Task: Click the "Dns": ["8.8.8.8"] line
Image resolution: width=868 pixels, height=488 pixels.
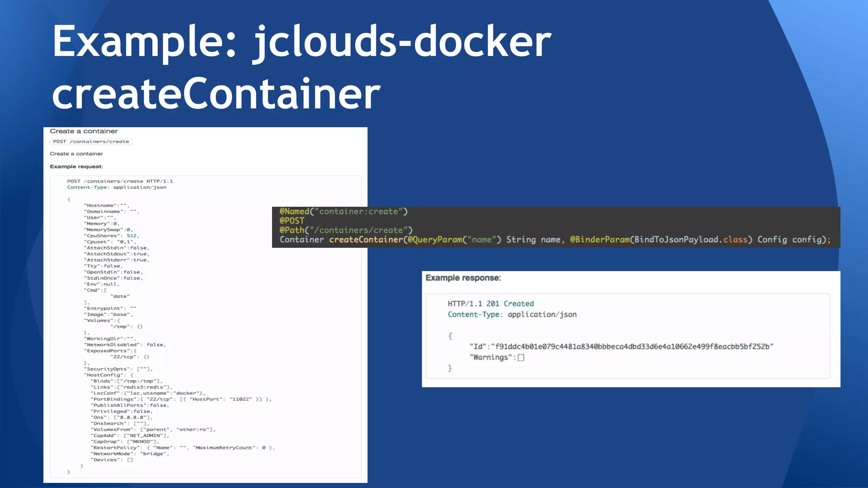Action: [x=122, y=418]
